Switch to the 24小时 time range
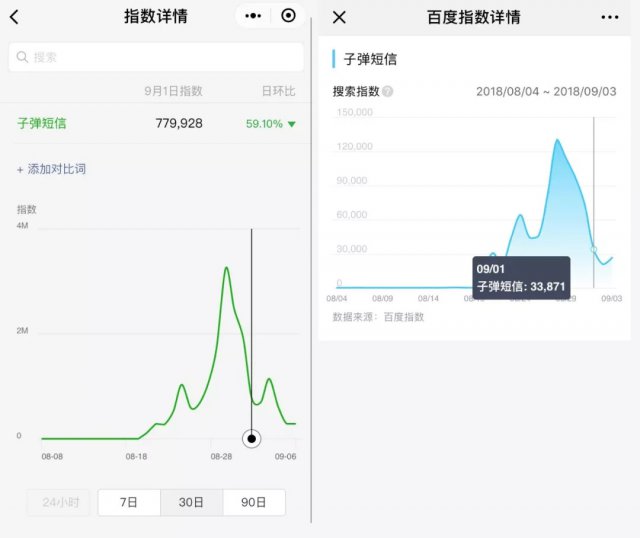The width and height of the screenshot is (640, 538). click(61, 502)
